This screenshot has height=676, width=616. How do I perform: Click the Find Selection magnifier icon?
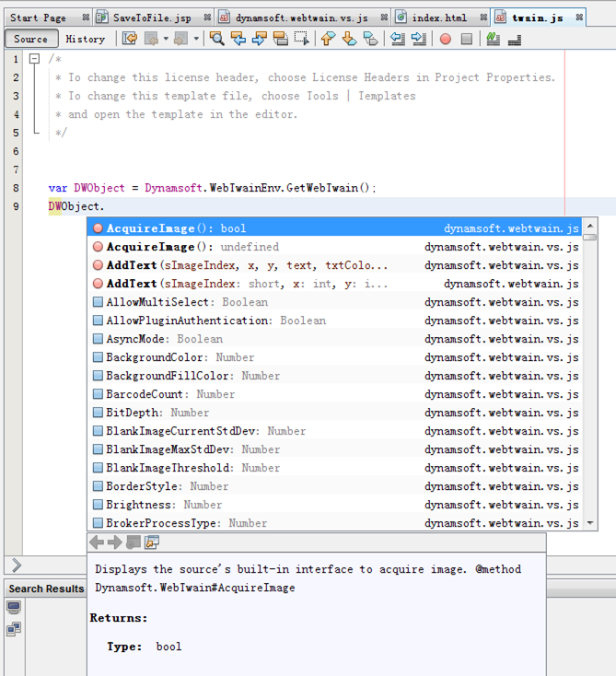(x=216, y=39)
